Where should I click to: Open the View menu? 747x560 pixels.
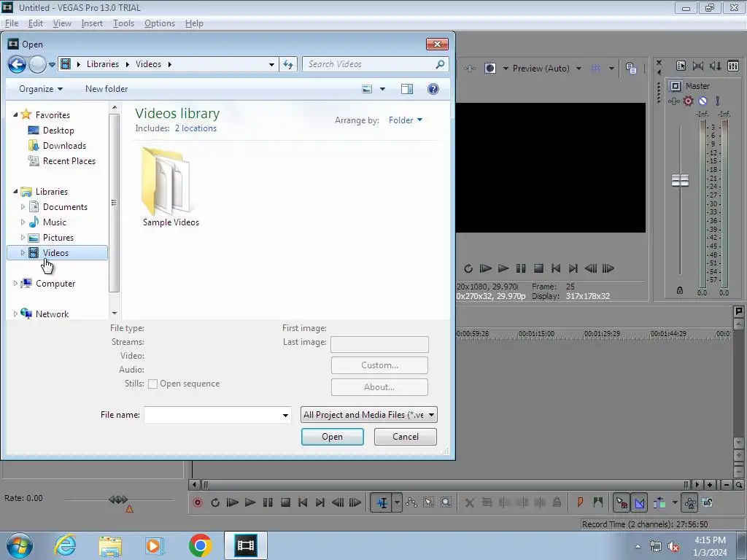62,23
